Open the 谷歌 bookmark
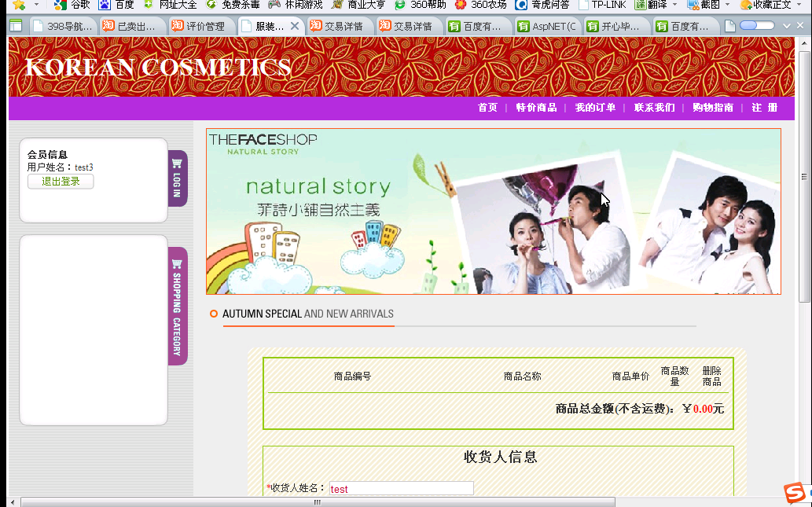812x507 pixels. click(x=73, y=5)
